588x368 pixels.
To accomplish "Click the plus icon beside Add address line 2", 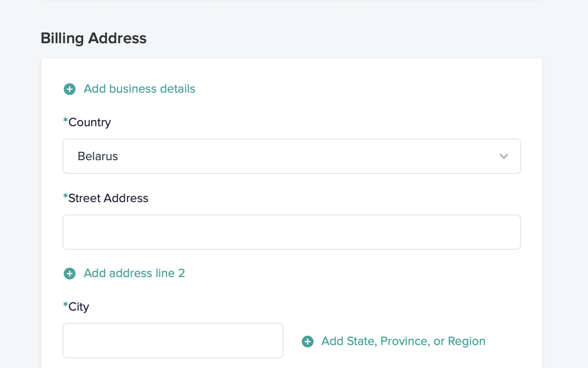I will coord(70,274).
